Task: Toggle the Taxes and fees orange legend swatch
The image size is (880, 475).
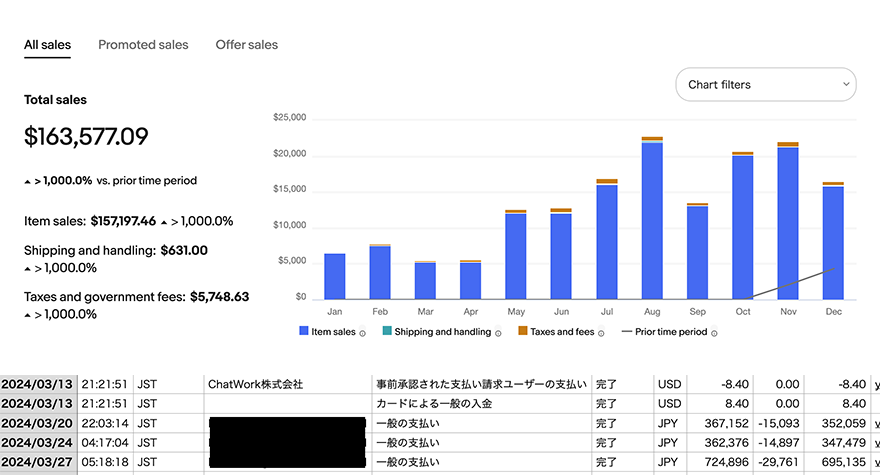Action: point(523,332)
